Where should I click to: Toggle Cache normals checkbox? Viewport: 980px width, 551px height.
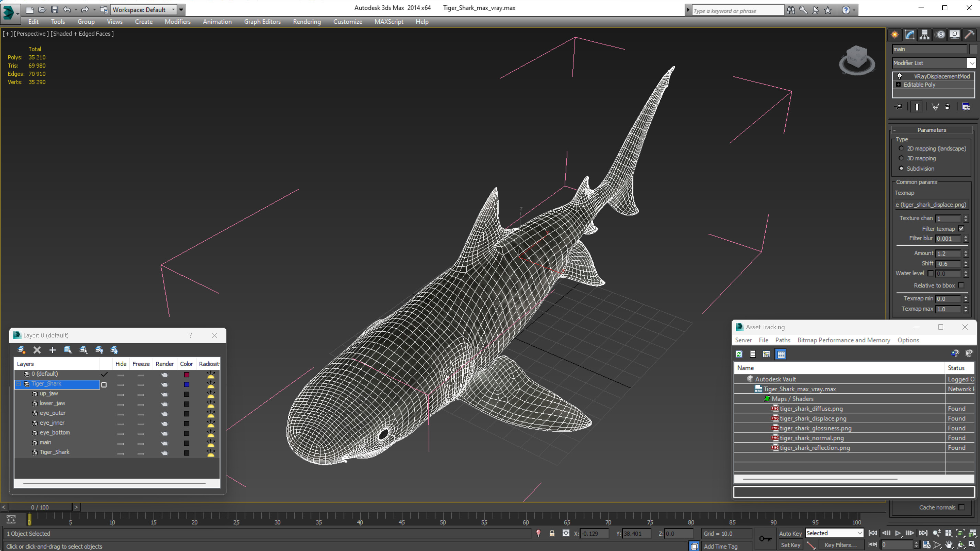(x=962, y=507)
